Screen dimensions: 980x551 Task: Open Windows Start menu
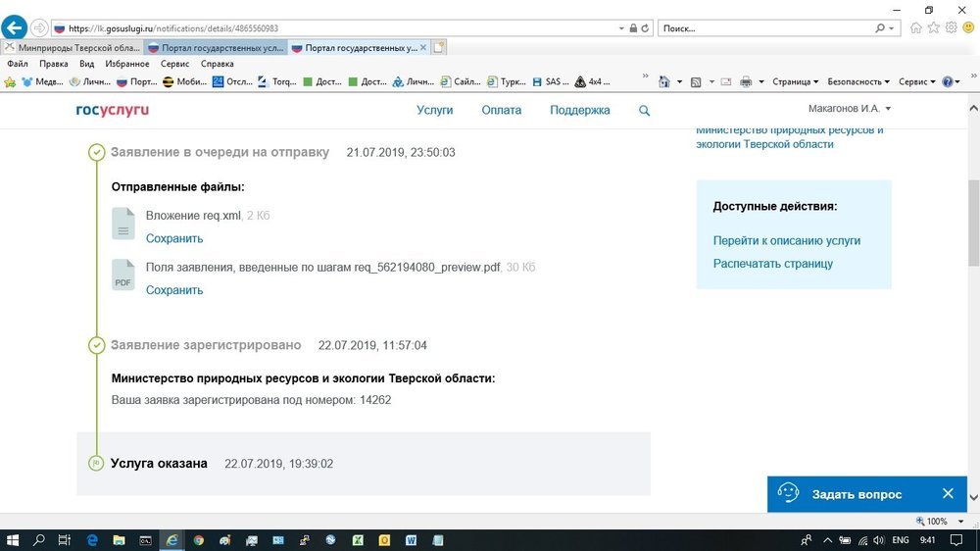pyautogui.click(x=12, y=540)
